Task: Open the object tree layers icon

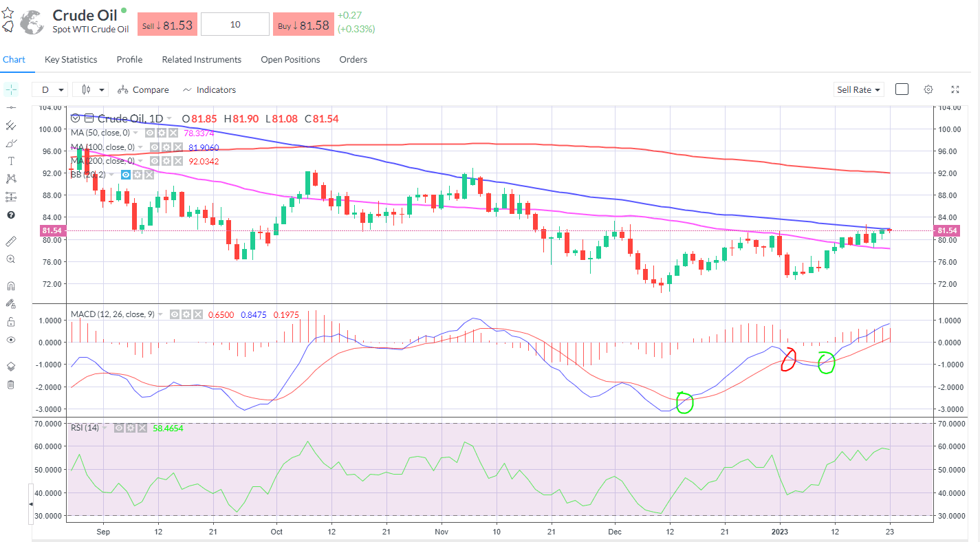Action: click(11, 367)
